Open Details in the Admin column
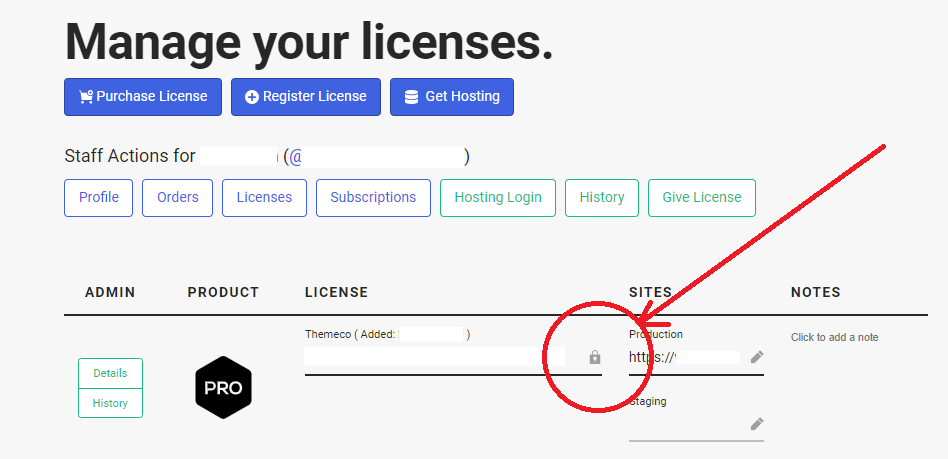This screenshot has height=459, width=948. [x=110, y=373]
